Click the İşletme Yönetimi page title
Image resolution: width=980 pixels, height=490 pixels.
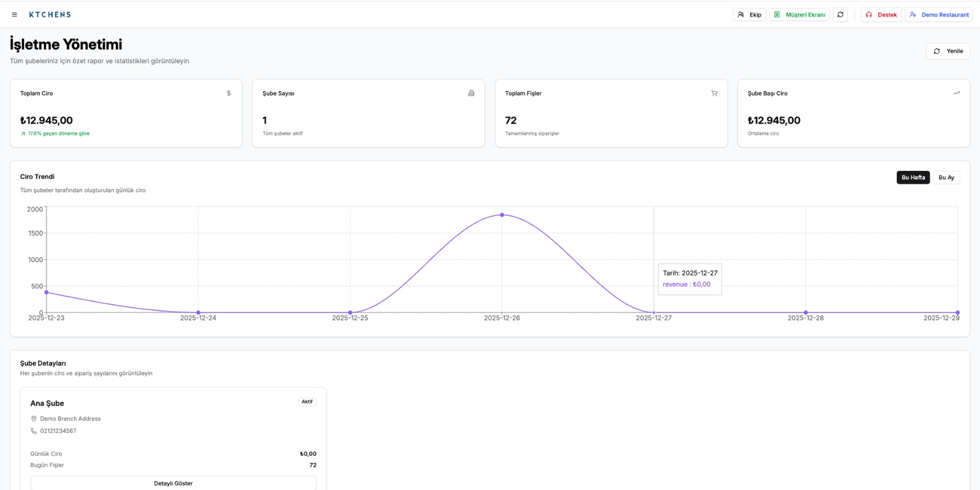[x=66, y=44]
